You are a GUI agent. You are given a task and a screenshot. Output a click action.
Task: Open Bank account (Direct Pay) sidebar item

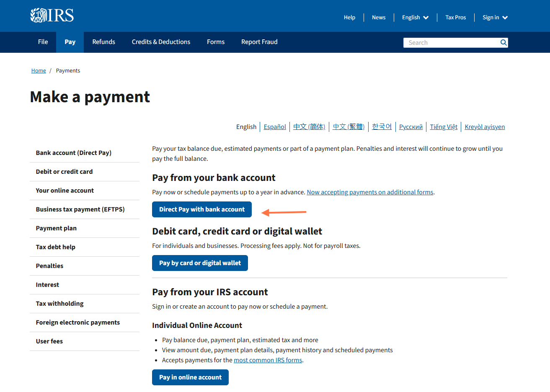click(85, 153)
